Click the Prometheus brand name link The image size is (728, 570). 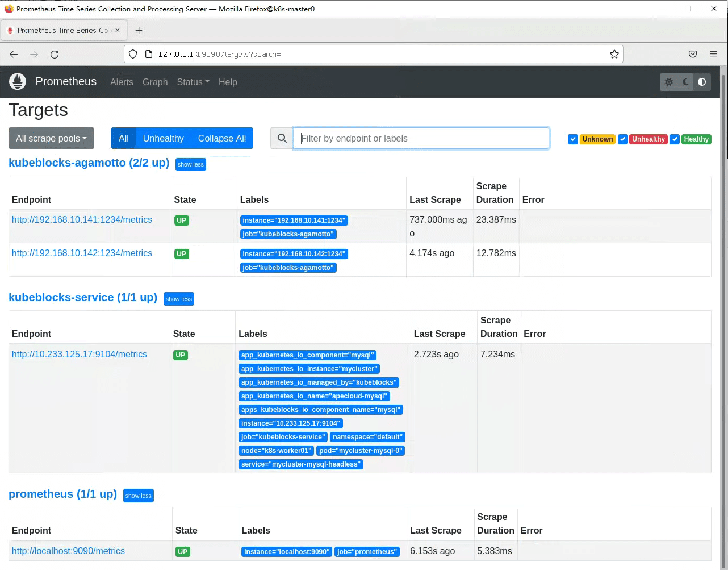[x=66, y=81]
